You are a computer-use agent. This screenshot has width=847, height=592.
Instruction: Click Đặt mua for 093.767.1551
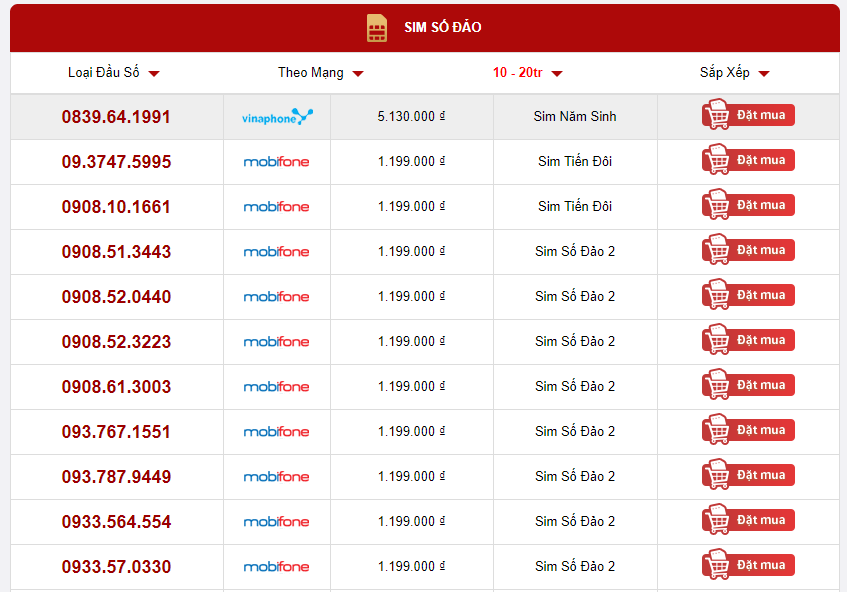(x=748, y=429)
